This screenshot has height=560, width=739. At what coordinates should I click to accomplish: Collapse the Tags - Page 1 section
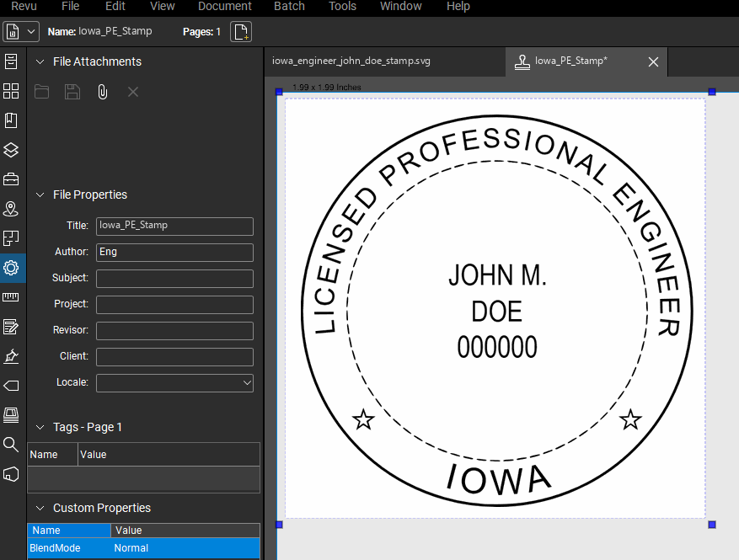click(40, 427)
